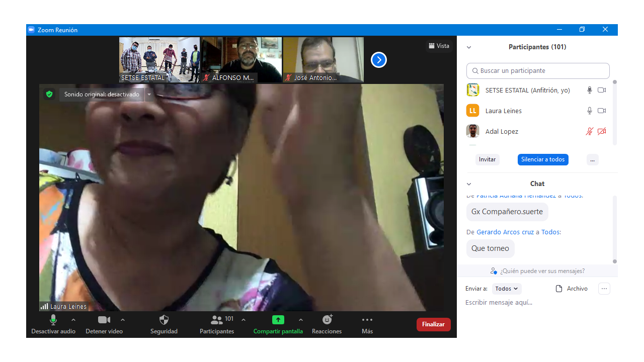Toggle SETSE ESTATAL camera icon in list
Screen dimensions: 644x362
tap(602, 90)
